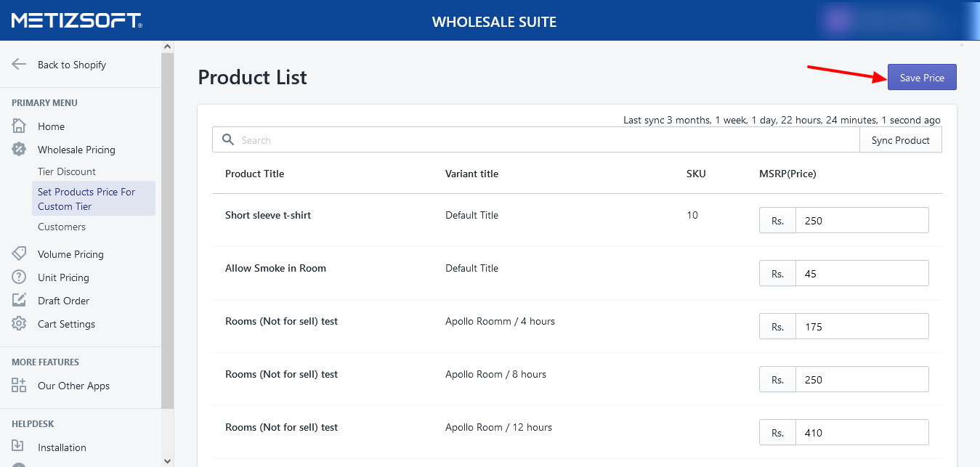Click the Unit Pricing question mark icon
Viewport: 980px width, 467px height.
click(19, 277)
